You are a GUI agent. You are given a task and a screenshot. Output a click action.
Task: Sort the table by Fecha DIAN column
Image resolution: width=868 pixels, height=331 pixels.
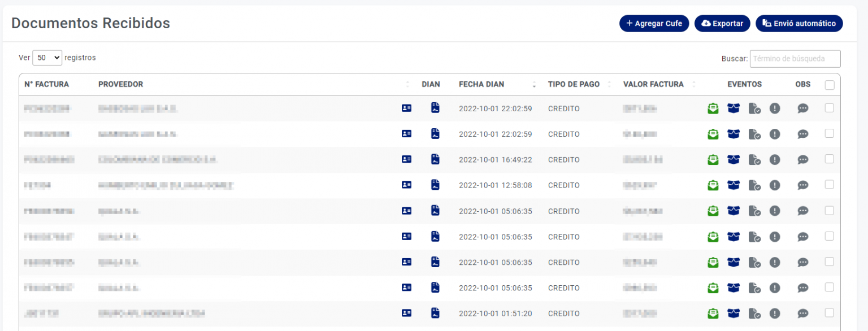(x=481, y=84)
